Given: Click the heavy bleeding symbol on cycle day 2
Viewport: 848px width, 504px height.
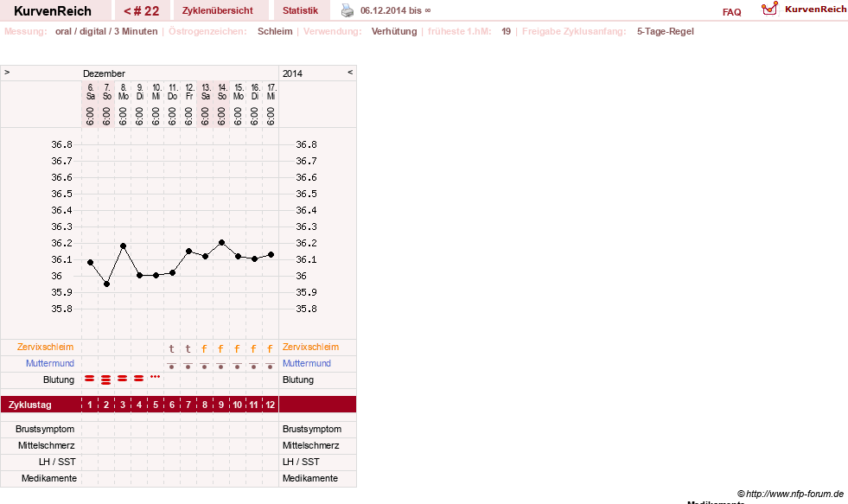Looking at the screenshot, I should coord(106,380).
